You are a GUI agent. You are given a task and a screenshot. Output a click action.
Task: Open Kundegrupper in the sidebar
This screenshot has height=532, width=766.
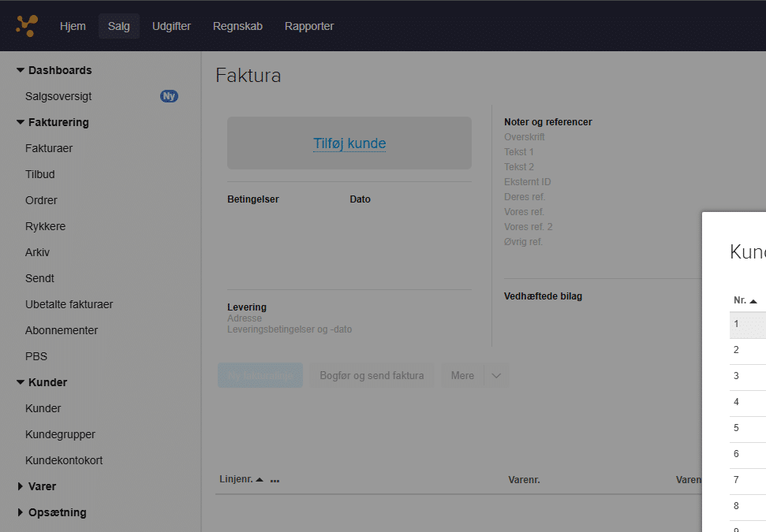(60, 434)
